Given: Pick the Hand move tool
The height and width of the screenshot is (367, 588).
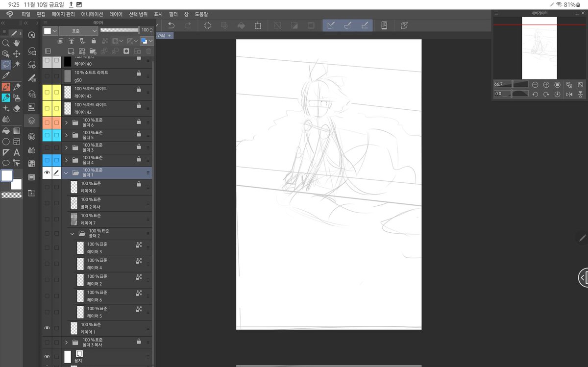Looking at the screenshot, I should pos(17,43).
